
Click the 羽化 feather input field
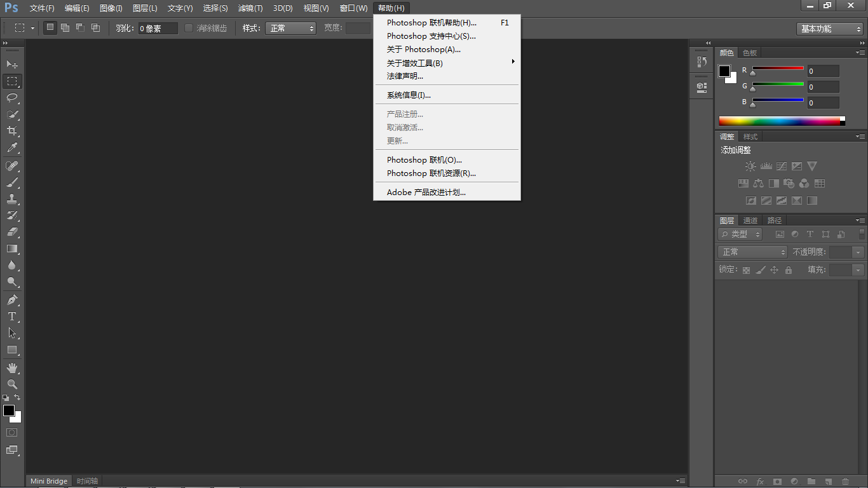click(158, 29)
